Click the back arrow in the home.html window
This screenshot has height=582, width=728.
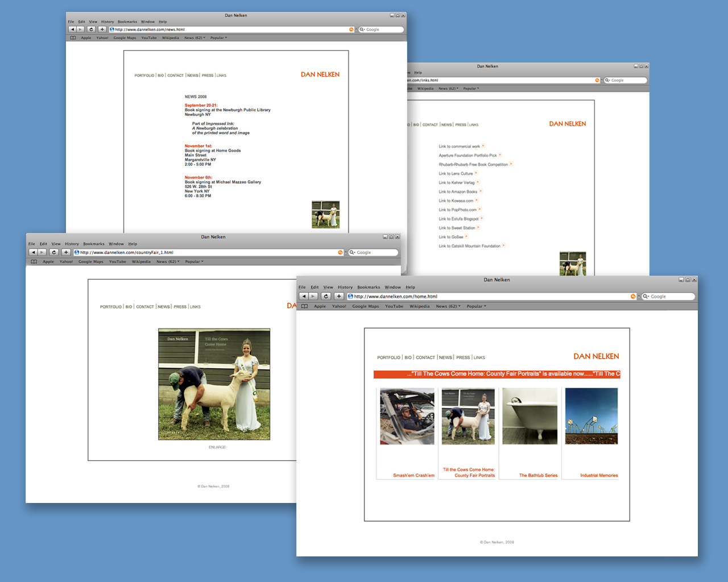pos(304,296)
